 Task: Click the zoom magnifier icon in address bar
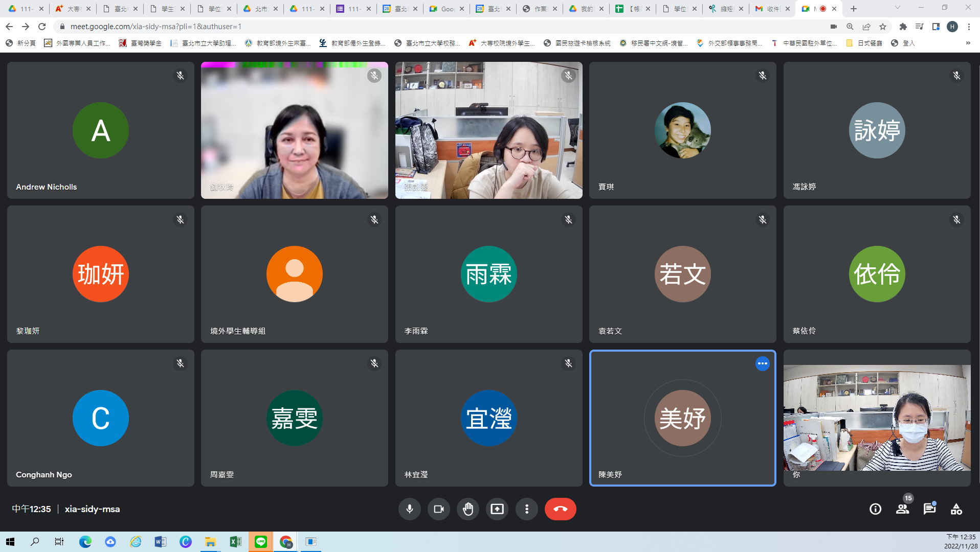click(x=850, y=27)
